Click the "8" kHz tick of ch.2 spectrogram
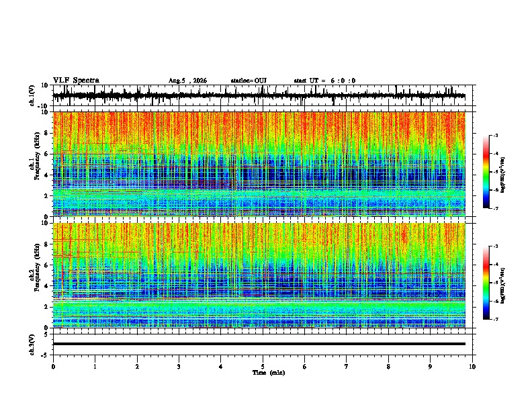The image size is (532, 411). (x=46, y=244)
